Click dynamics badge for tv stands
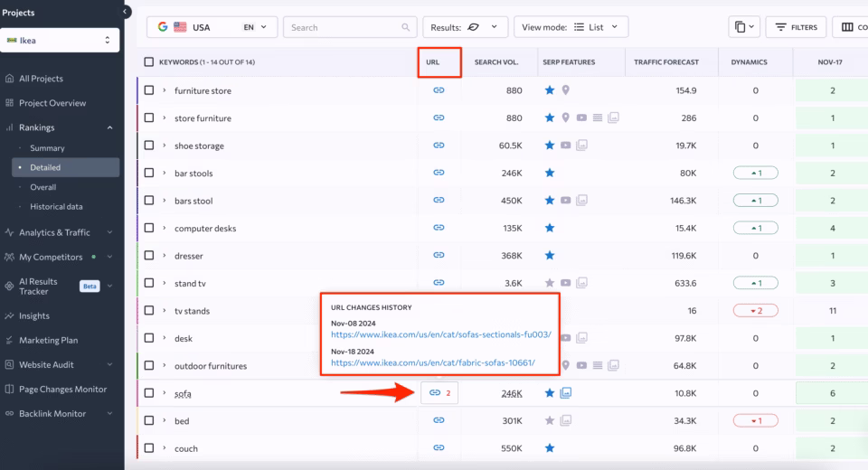Screen dimensions: 868x470 point(756,311)
